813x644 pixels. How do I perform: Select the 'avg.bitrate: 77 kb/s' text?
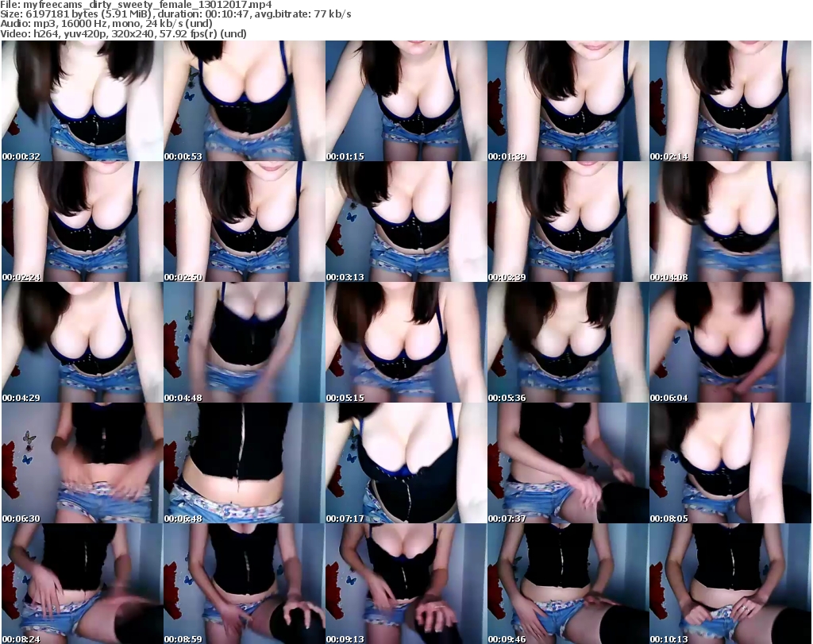[304, 14]
